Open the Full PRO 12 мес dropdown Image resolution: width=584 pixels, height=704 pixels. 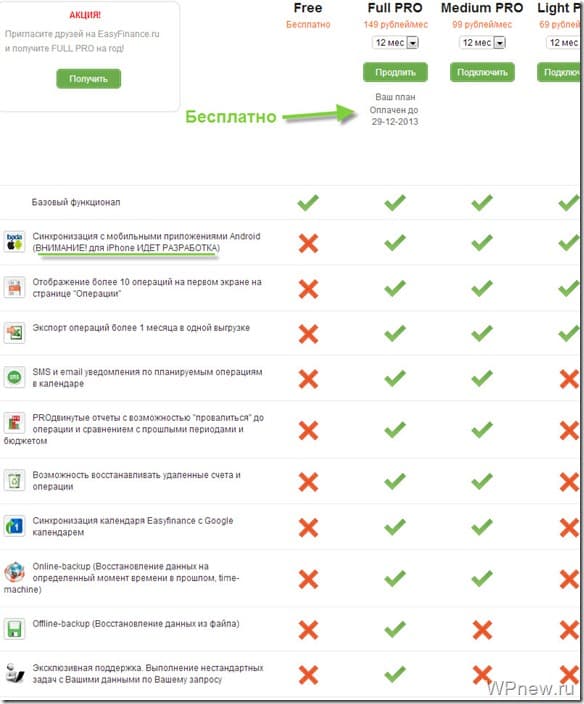point(395,43)
